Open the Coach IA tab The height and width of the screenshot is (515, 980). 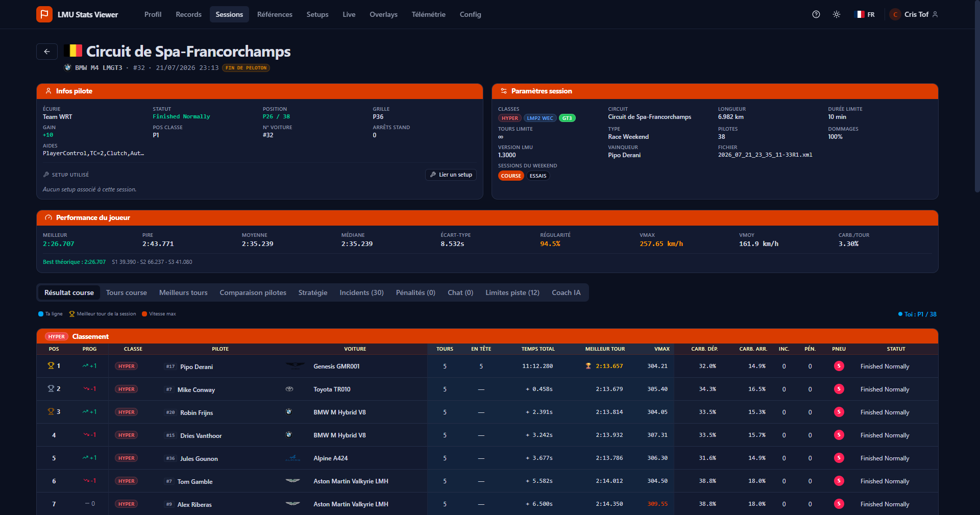[x=566, y=292]
